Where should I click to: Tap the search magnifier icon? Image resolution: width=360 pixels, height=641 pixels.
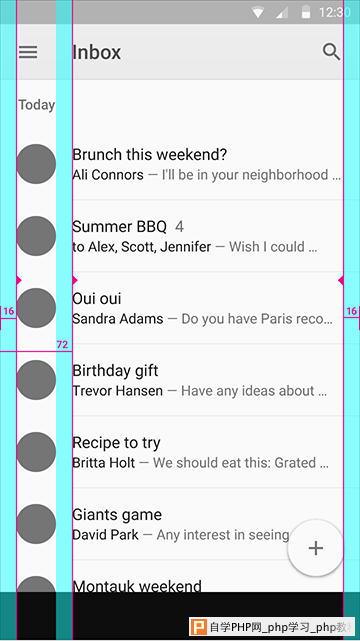coord(331,52)
